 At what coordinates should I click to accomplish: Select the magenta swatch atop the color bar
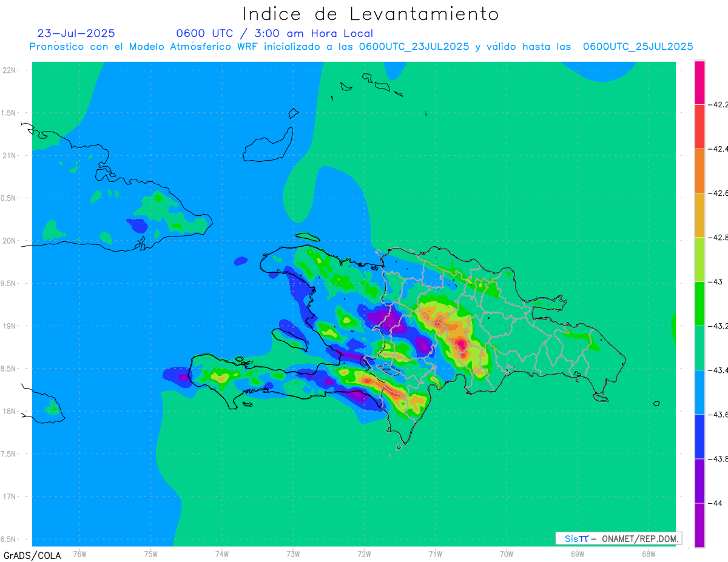pyautogui.click(x=699, y=82)
